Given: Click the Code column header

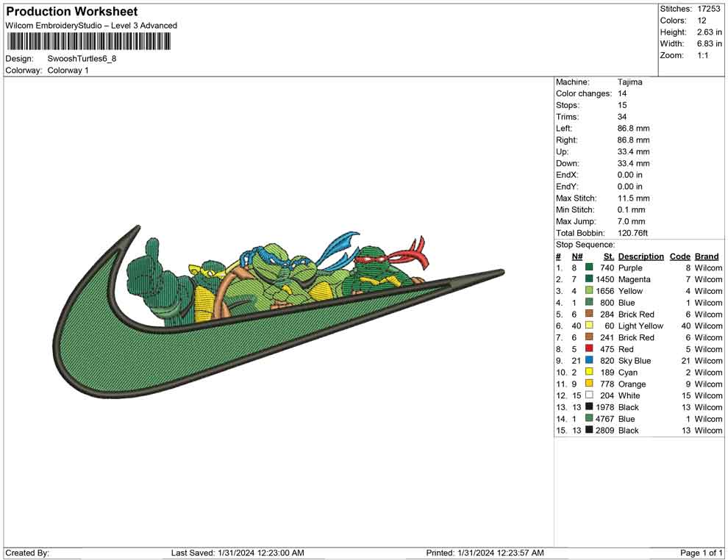Looking at the screenshot, I should [680, 256].
